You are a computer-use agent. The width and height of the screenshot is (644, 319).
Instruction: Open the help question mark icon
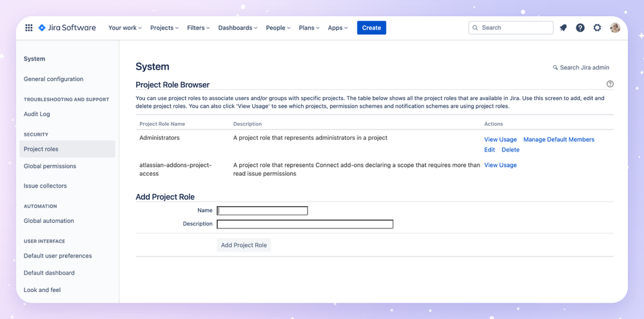tap(580, 28)
